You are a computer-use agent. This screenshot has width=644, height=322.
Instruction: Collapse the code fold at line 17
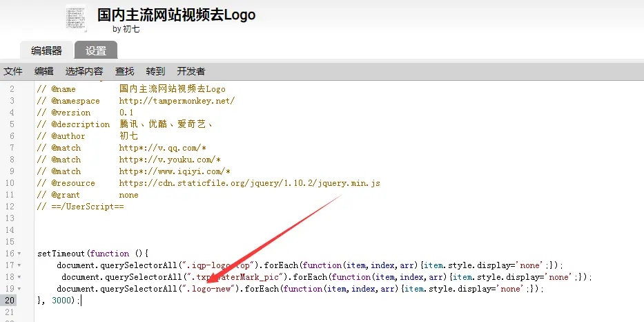coord(19,265)
